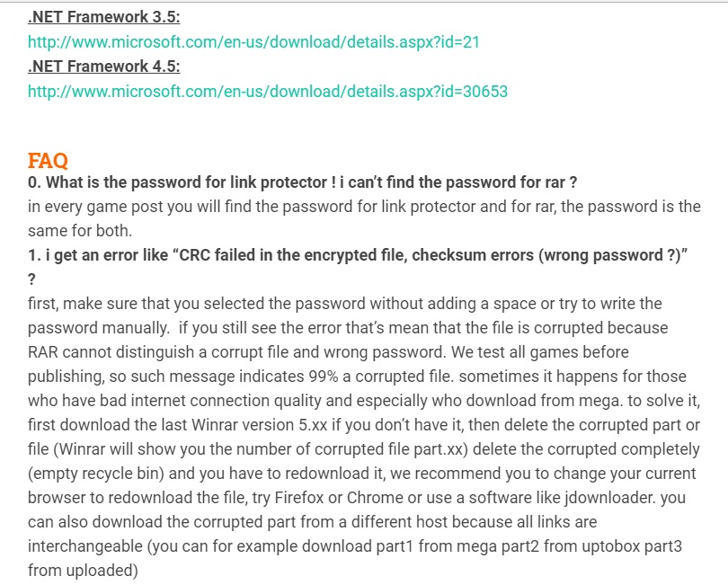The height and width of the screenshot is (585, 728).
Task: Click the line mentioning "Firefox or Chrome"
Action: pos(357,498)
